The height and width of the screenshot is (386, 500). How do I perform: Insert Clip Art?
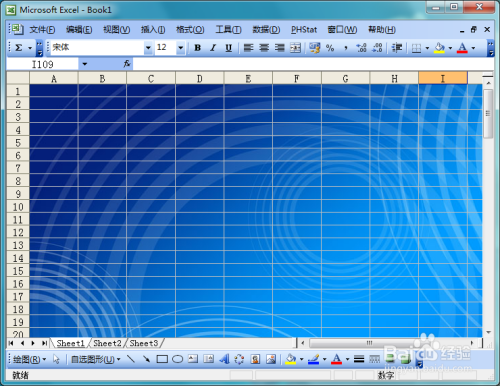tap(255, 359)
